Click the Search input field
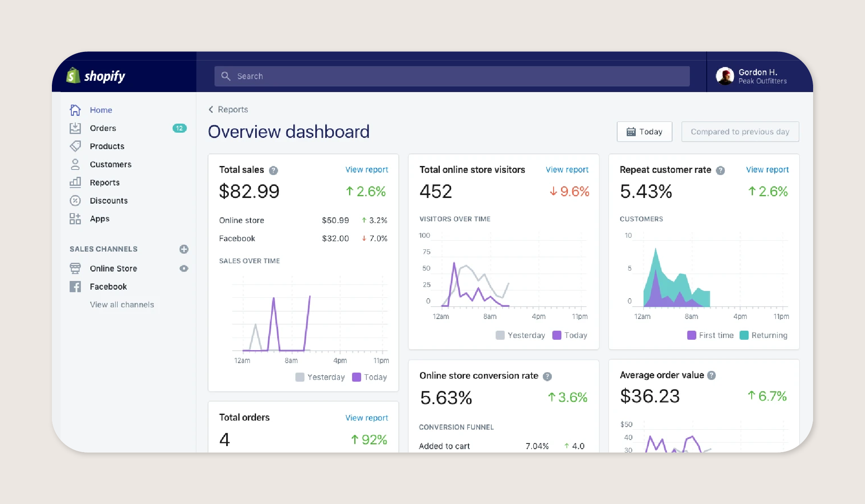Screen dimensions: 865x504 tap(452, 77)
